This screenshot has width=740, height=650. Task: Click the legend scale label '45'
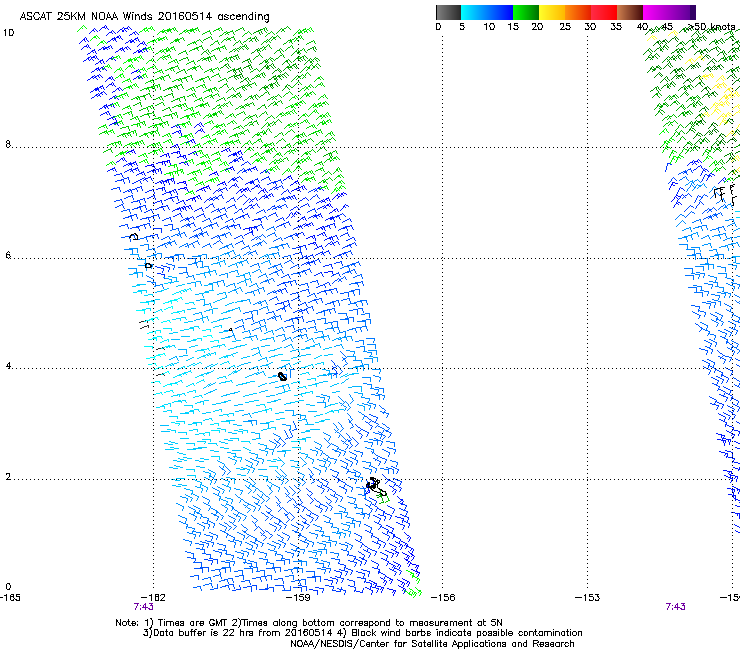667,27
